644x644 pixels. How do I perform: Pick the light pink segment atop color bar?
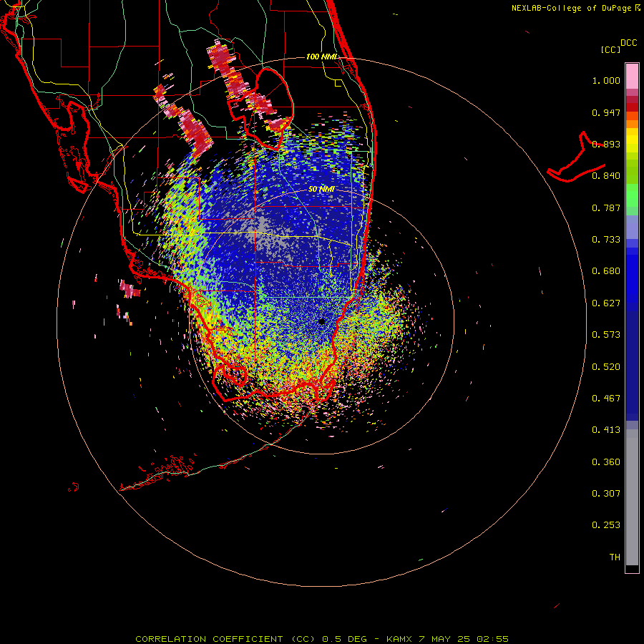click(x=632, y=76)
